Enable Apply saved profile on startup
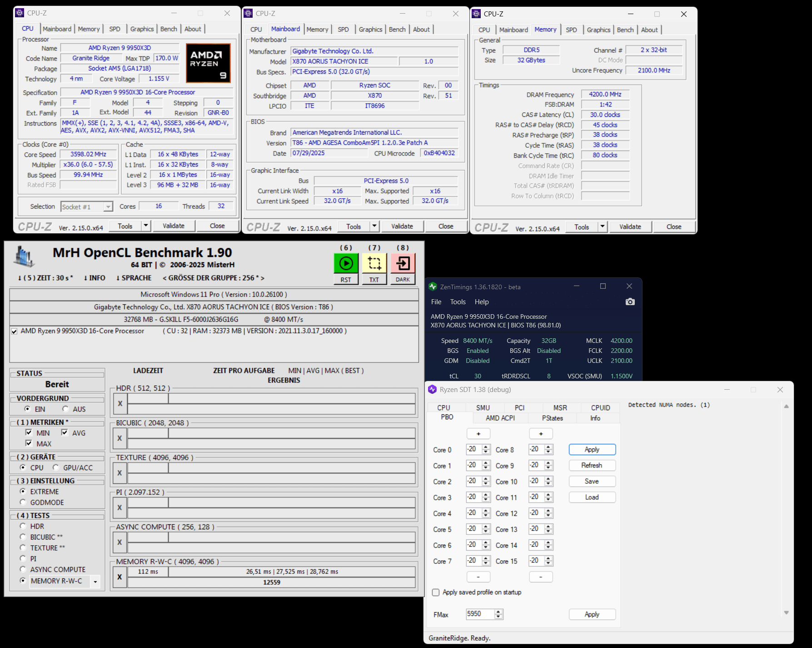 [x=436, y=593]
